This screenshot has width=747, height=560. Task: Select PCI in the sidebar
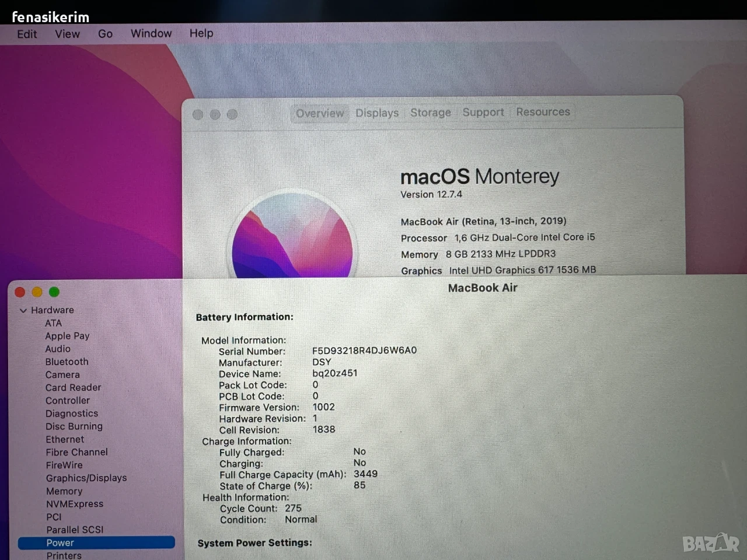coord(54,517)
